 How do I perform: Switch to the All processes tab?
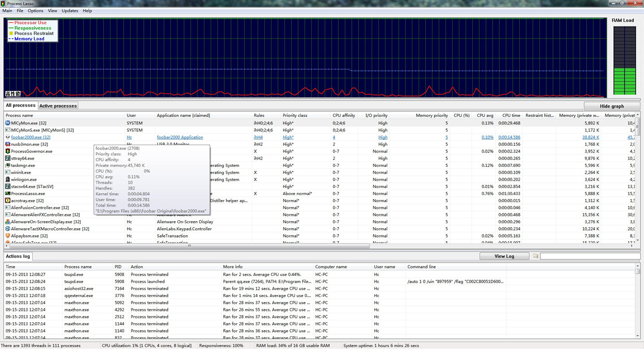point(21,106)
